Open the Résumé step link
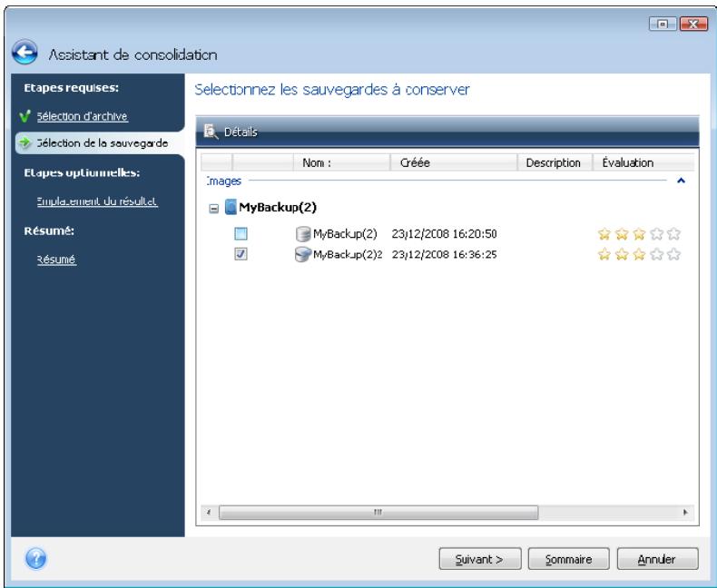717x588 pixels. click(x=56, y=260)
